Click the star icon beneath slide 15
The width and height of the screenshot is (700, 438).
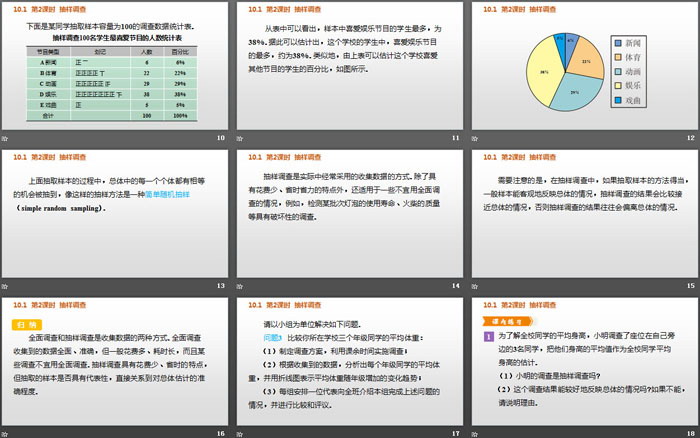coord(474,286)
